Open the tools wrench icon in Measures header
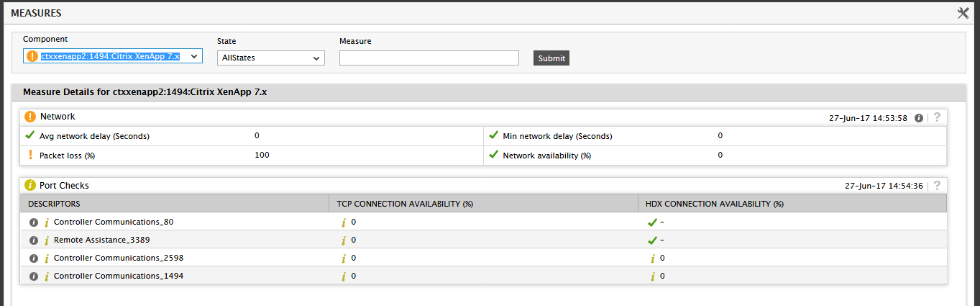 click(963, 13)
